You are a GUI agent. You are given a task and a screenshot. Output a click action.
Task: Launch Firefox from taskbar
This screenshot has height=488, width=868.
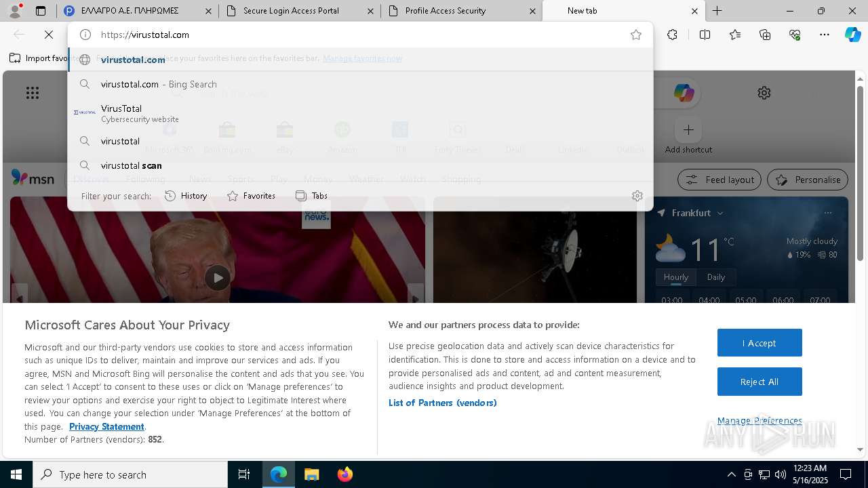pos(344,474)
